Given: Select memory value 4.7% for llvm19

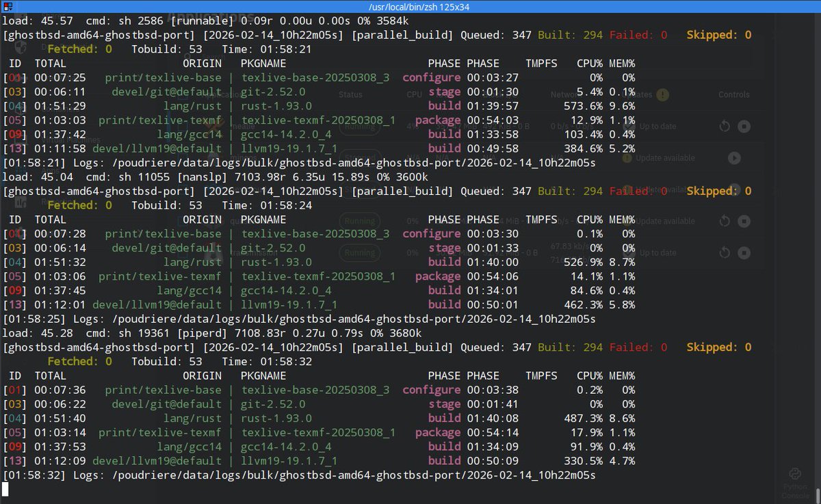Looking at the screenshot, I should click(x=623, y=461).
